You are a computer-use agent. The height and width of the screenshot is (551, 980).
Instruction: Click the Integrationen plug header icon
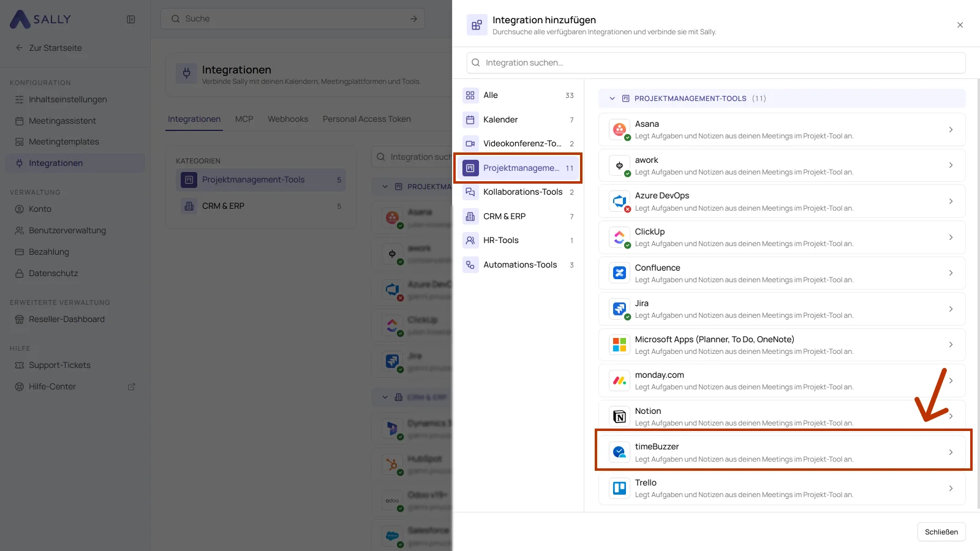187,73
